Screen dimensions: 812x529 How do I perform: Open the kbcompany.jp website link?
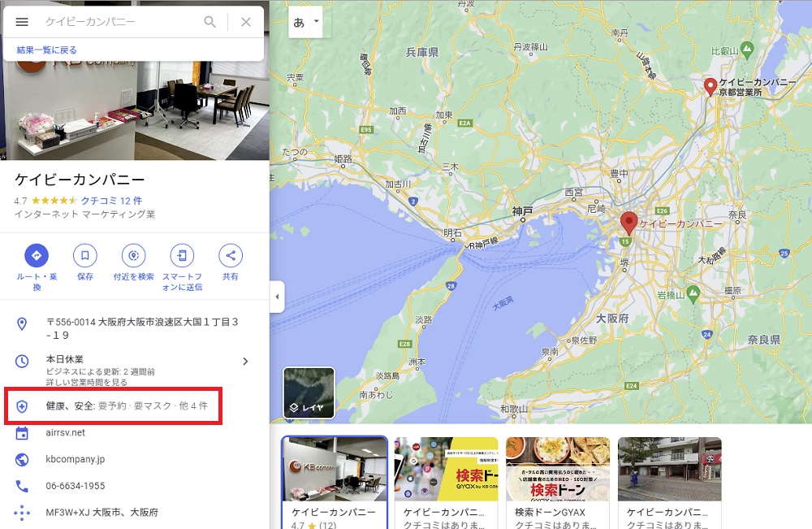[x=75, y=459]
